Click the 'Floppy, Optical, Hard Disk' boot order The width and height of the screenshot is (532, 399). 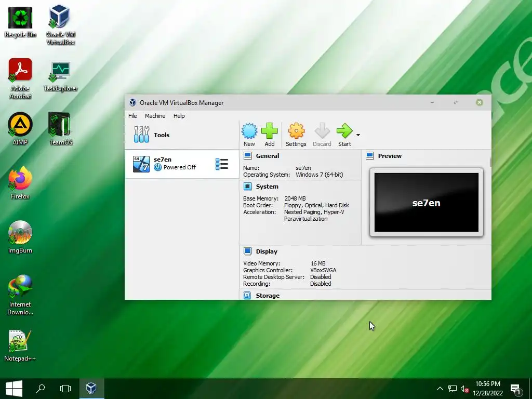coord(316,205)
